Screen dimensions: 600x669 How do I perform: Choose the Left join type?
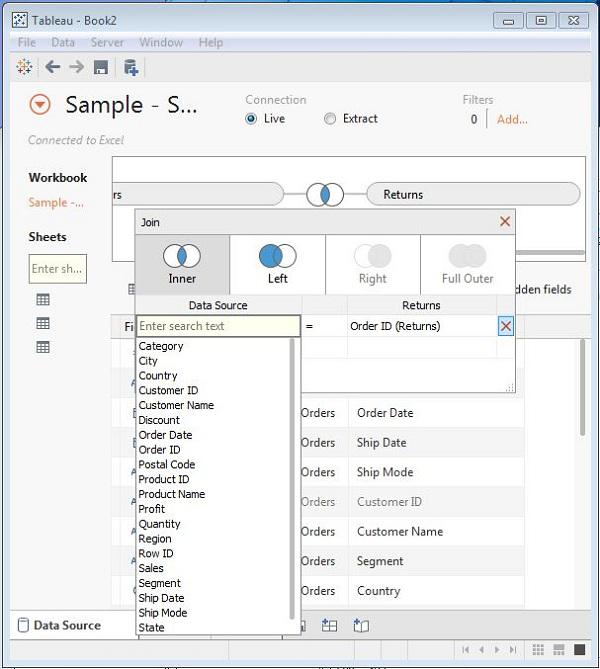click(278, 265)
